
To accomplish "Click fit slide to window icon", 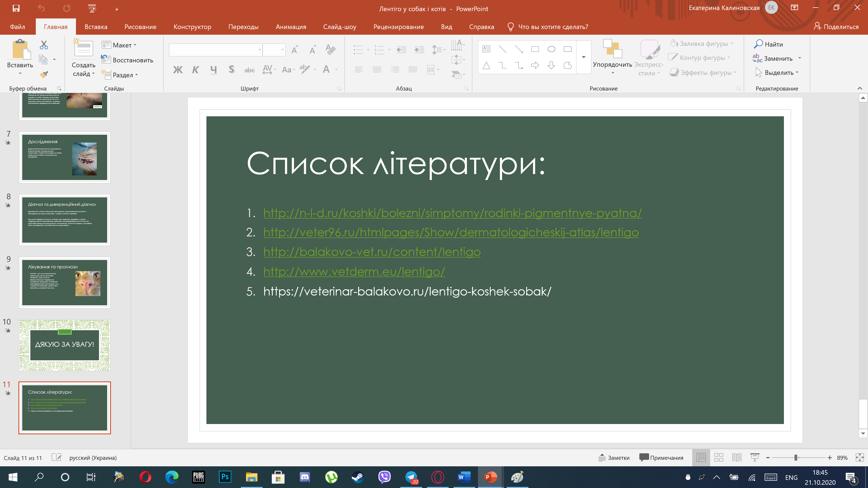I will pyautogui.click(x=860, y=457).
